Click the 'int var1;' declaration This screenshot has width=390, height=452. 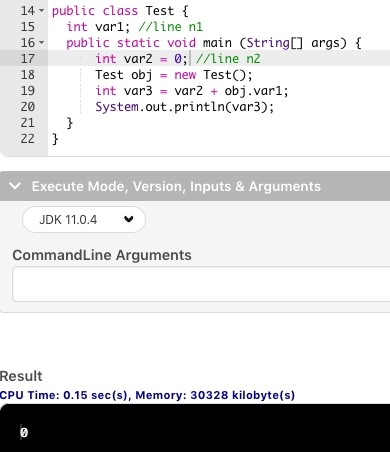click(98, 27)
